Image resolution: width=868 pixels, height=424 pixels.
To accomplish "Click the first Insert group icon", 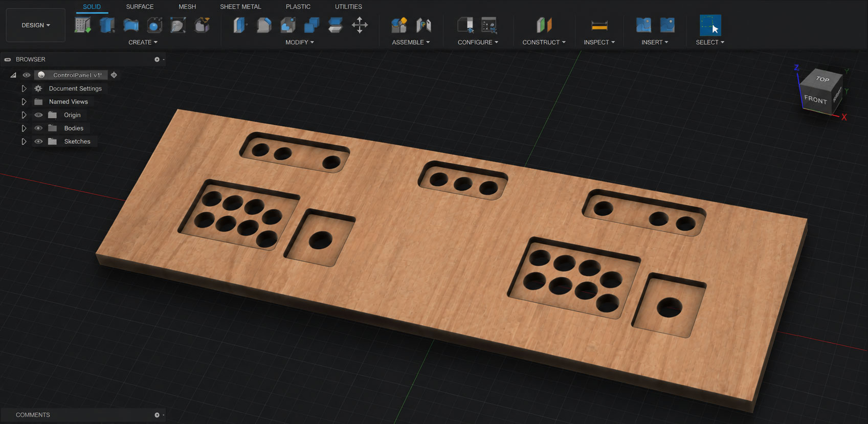I will (x=643, y=25).
